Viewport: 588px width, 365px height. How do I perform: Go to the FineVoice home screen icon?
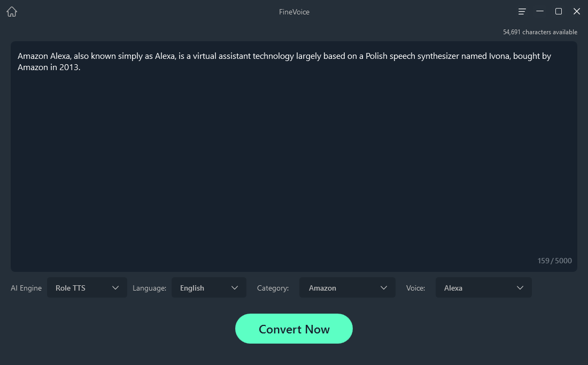(x=12, y=12)
